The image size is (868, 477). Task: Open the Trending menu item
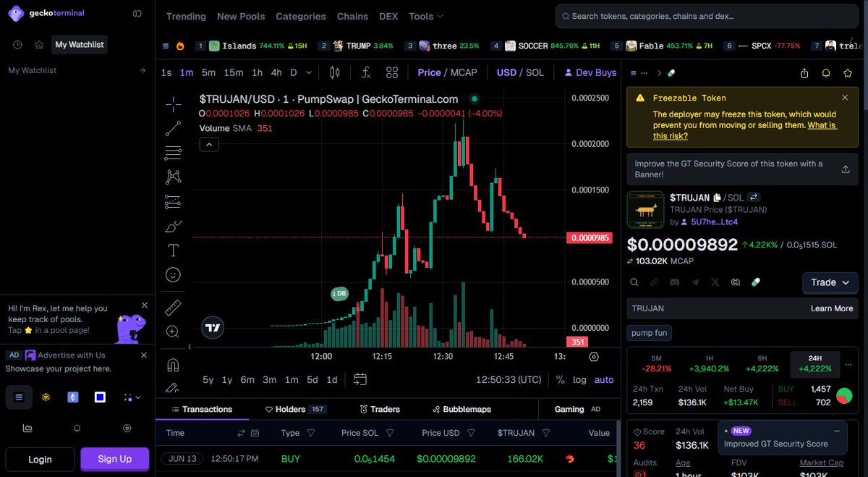pyautogui.click(x=186, y=16)
